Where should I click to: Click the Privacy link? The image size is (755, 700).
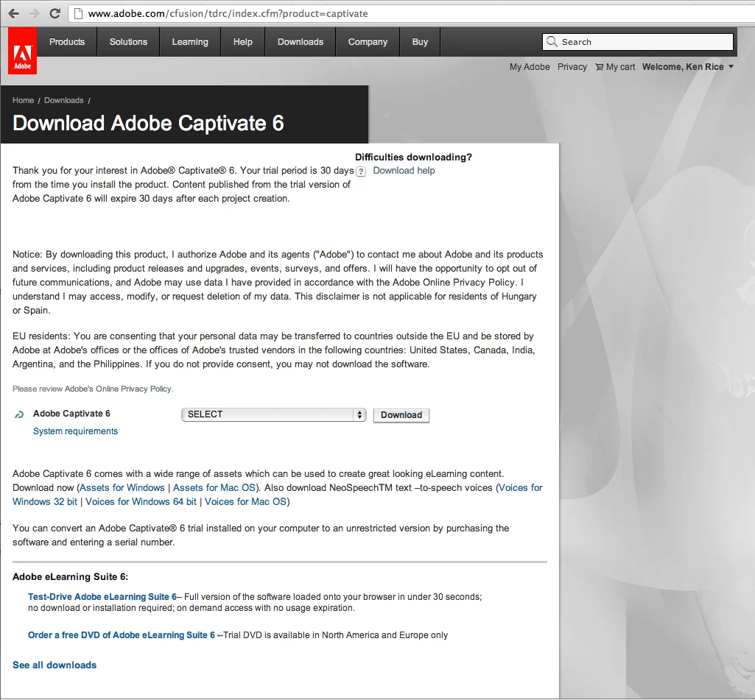572,67
